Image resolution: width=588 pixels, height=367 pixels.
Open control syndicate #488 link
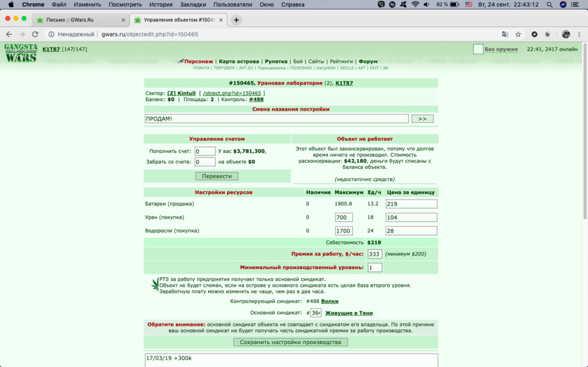click(256, 100)
